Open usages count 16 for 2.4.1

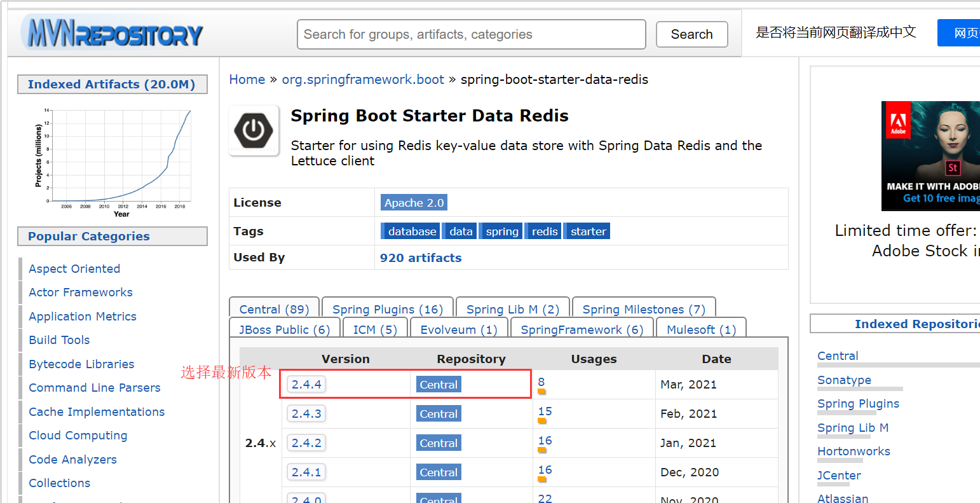tap(545, 470)
